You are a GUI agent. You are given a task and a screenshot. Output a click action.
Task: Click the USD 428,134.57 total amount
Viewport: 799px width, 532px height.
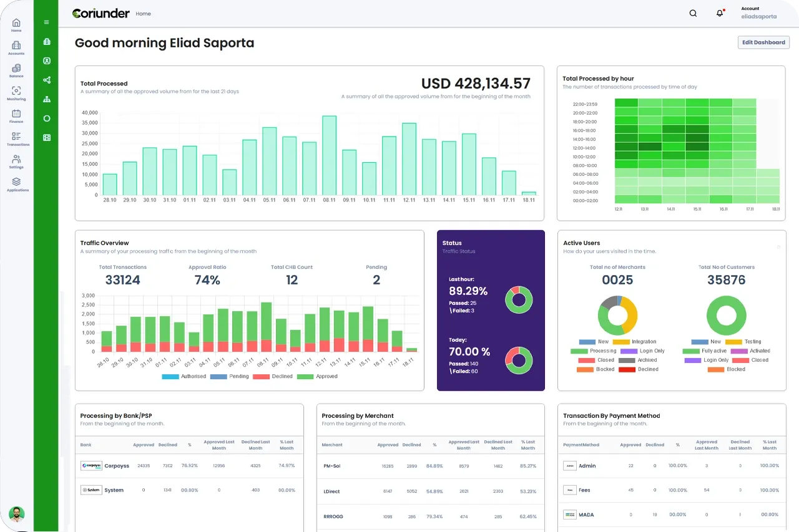coord(476,84)
